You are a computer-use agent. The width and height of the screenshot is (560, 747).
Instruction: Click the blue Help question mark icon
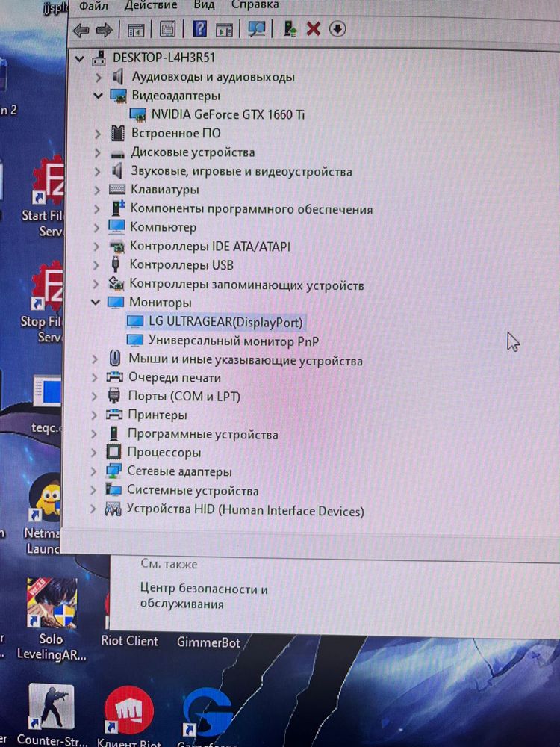(199, 29)
